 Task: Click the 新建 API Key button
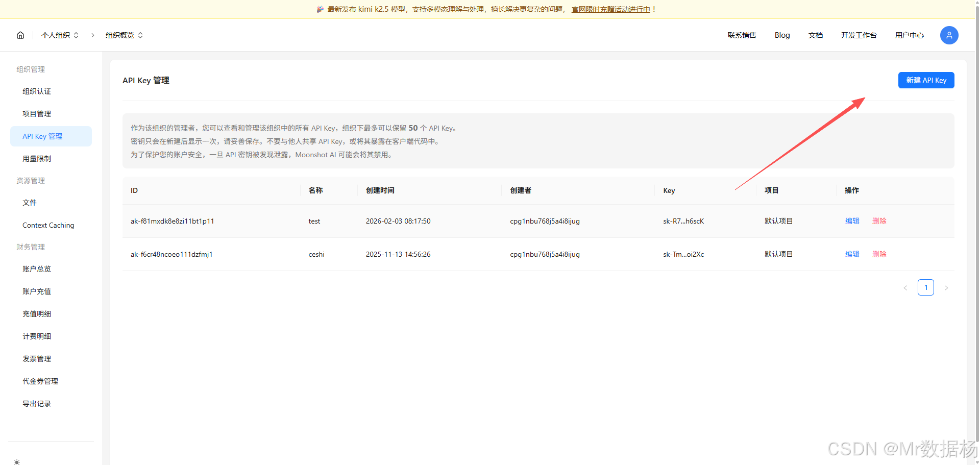(926, 80)
